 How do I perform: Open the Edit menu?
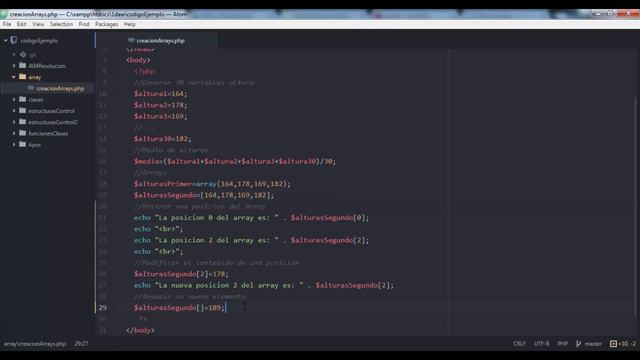pyautogui.click(x=22, y=24)
